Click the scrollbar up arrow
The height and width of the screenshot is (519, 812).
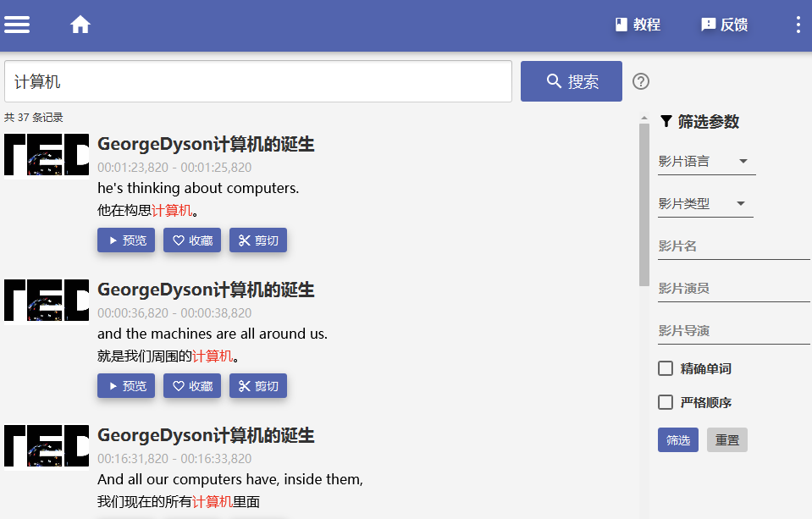point(644,118)
